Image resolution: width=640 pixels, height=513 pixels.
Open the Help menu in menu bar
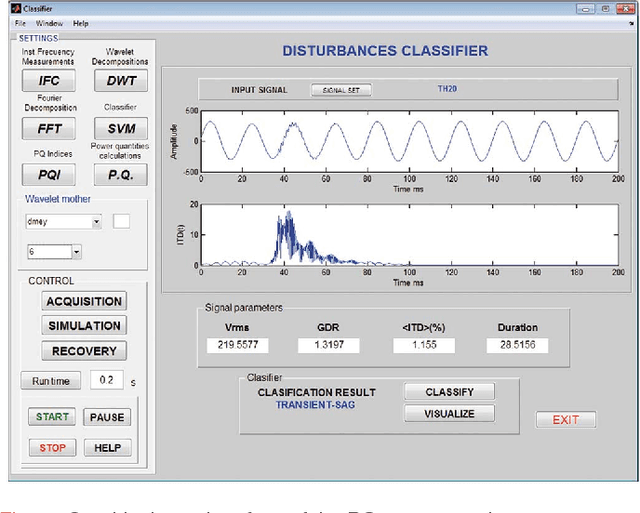click(x=80, y=23)
